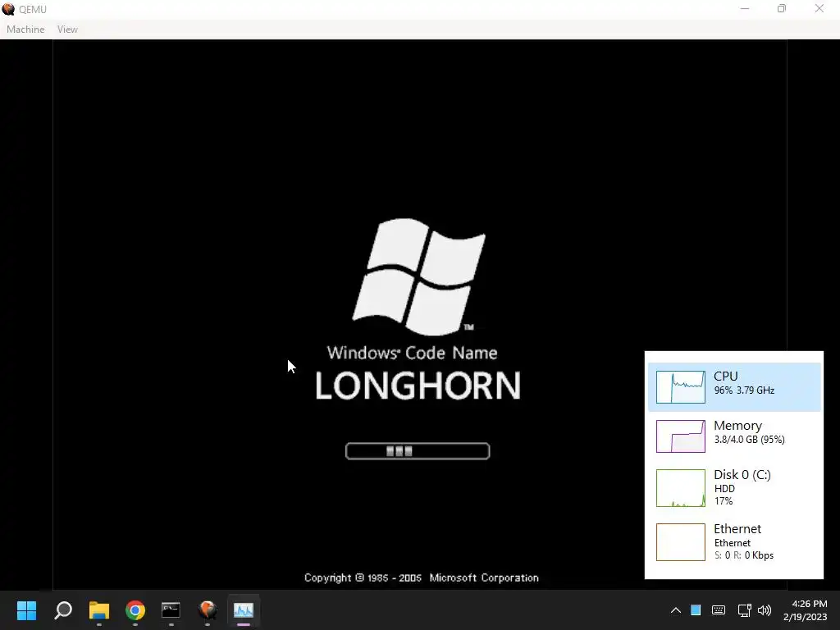Click the S: 0 R: 0 Kbps value

[x=743, y=555]
